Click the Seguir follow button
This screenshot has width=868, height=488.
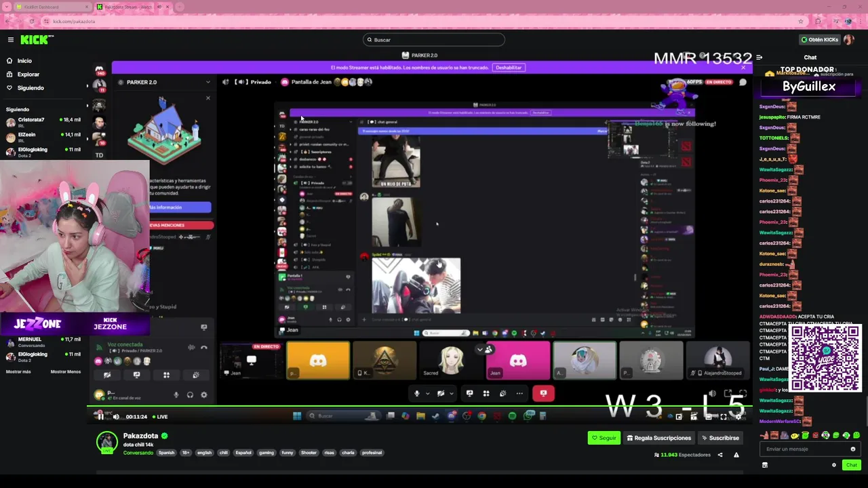coord(604,438)
